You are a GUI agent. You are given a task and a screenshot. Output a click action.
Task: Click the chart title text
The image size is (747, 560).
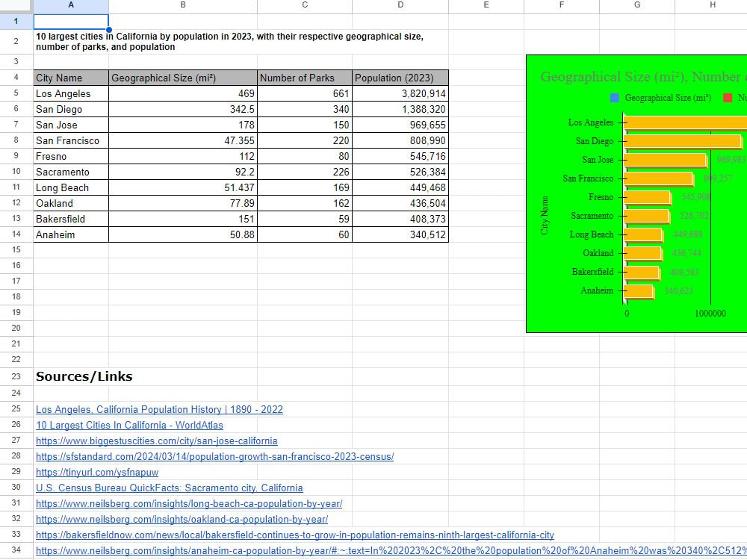click(x=643, y=77)
